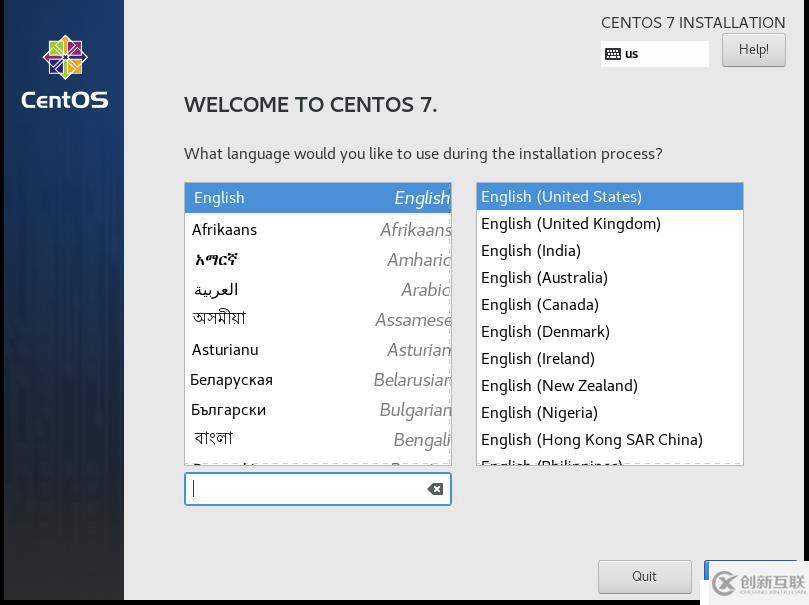809x605 pixels.
Task: Select English (Canada) locale
Action: coord(540,304)
